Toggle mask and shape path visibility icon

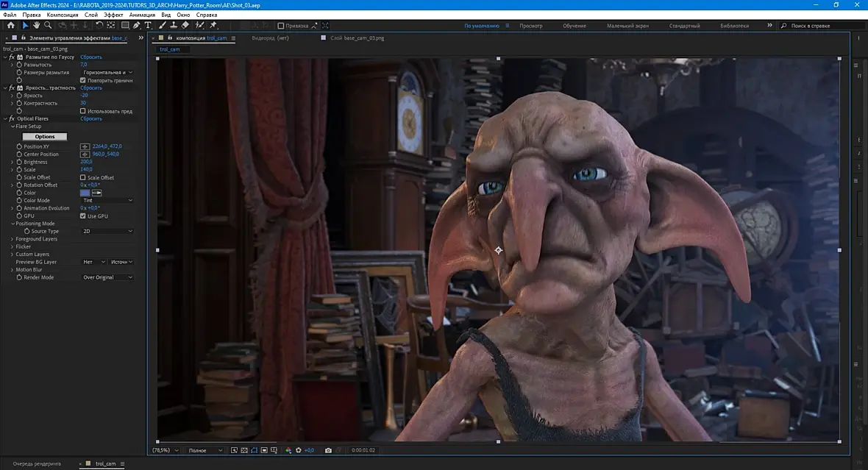coord(254,451)
